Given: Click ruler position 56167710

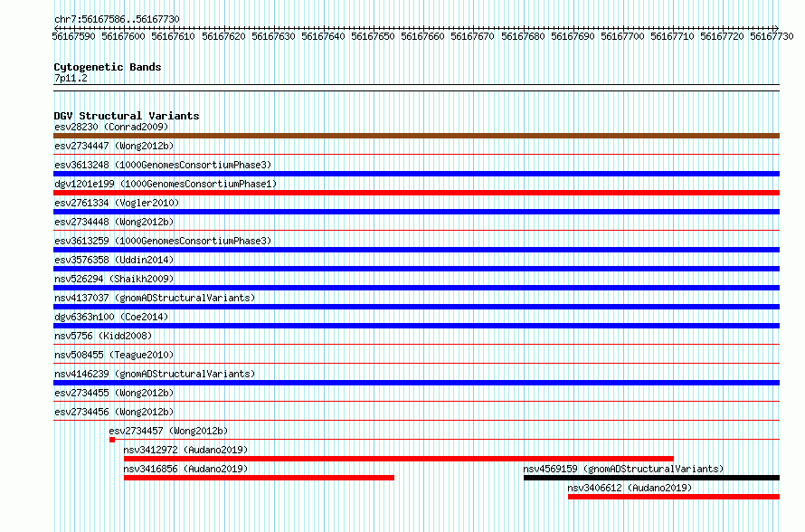Looking at the screenshot, I should (672, 36).
